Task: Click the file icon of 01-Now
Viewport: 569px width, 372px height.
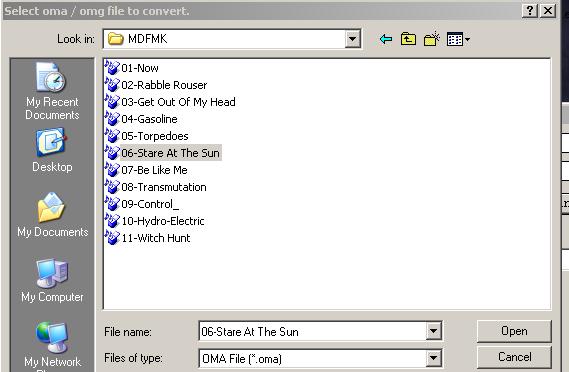Action: pyautogui.click(x=112, y=68)
